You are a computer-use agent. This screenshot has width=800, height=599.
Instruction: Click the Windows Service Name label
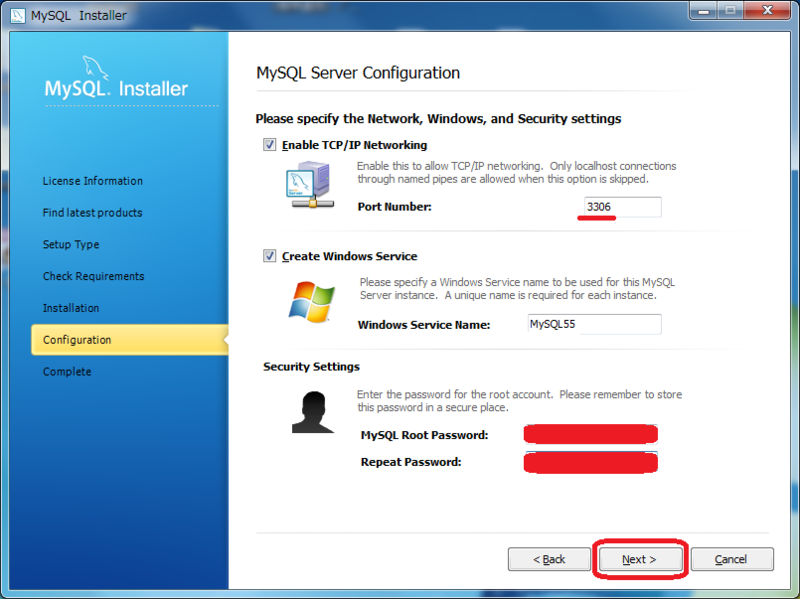pyautogui.click(x=424, y=325)
